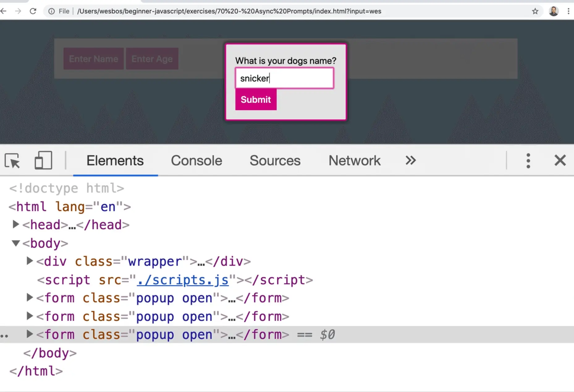574x392 pixels.
Task: Expand the head element node
Action: point(15,224)
